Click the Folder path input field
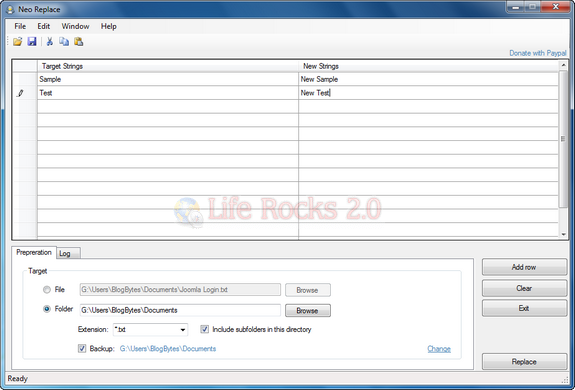This screenshot has height=390, width=575. (180, 310)
